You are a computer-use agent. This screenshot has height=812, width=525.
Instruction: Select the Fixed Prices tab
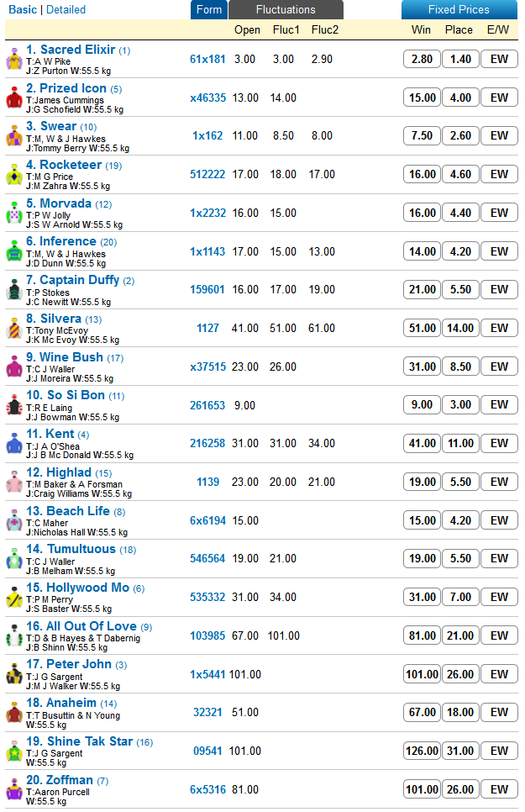459,10
